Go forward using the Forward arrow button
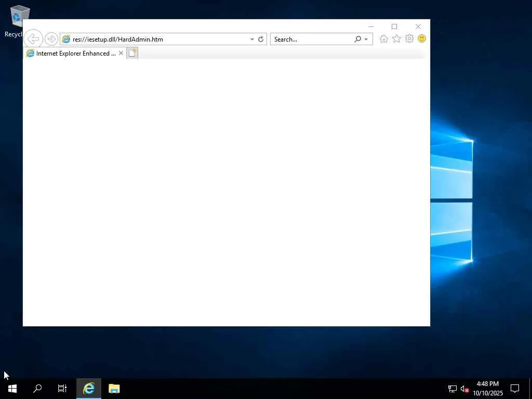Viewport: 532px width, 399px height. click(51, 39)
